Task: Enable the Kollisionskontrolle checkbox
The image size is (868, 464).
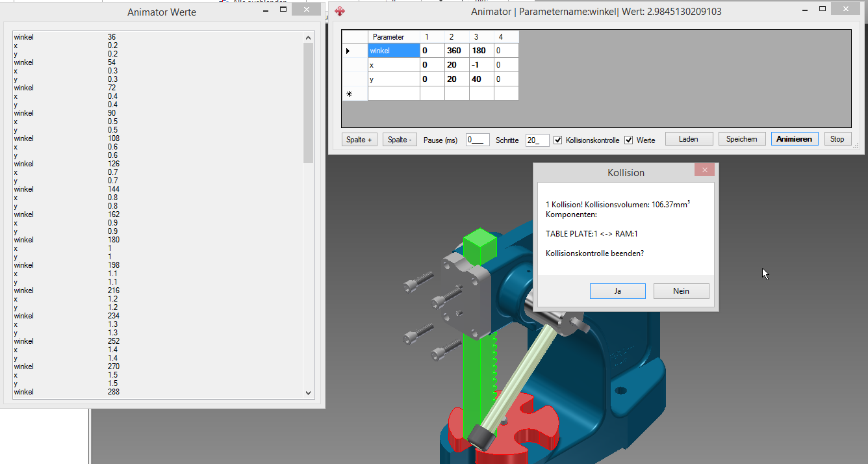Action: point(557,140)
